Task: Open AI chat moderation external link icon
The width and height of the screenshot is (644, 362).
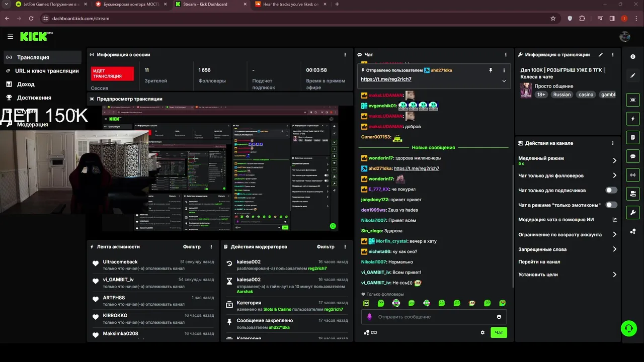Action: tap(614, 220)
